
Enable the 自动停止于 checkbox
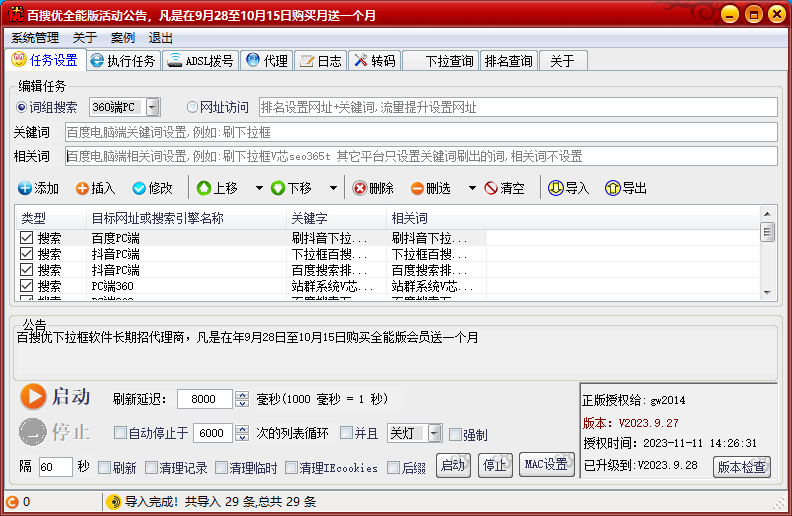pyautogui.click(x=120, y=433)
